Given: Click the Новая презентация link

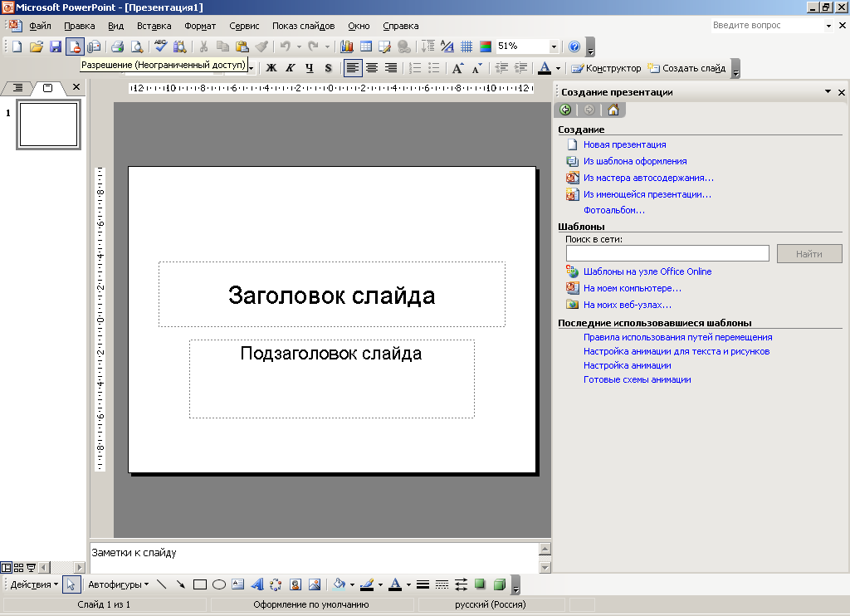Looking at the screenshot, I should point(624,144).
